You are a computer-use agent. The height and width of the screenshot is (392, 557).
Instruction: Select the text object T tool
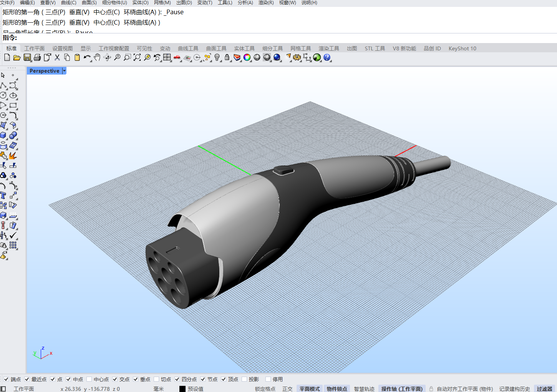tap(3, 195)
